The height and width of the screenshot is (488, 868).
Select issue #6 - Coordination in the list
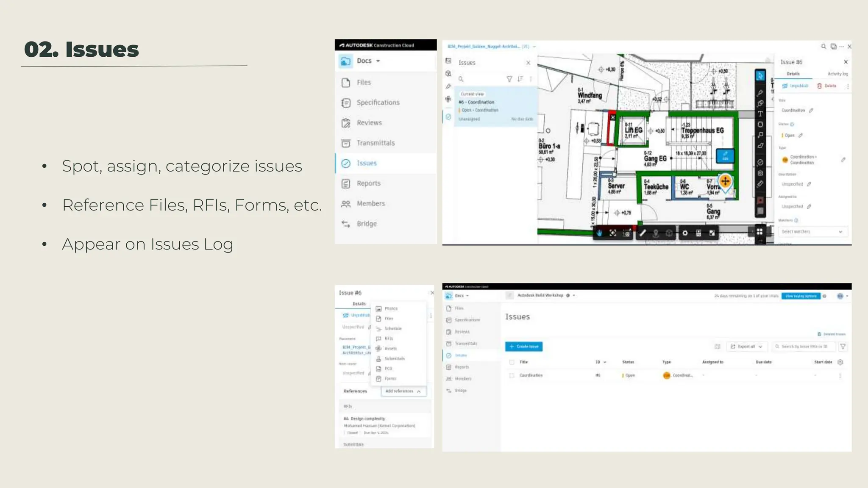point(496,106)
